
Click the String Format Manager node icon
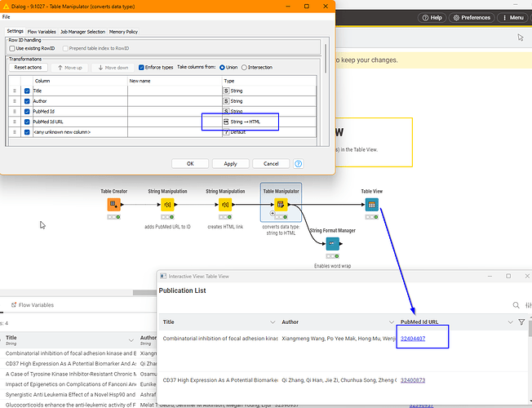332,245
